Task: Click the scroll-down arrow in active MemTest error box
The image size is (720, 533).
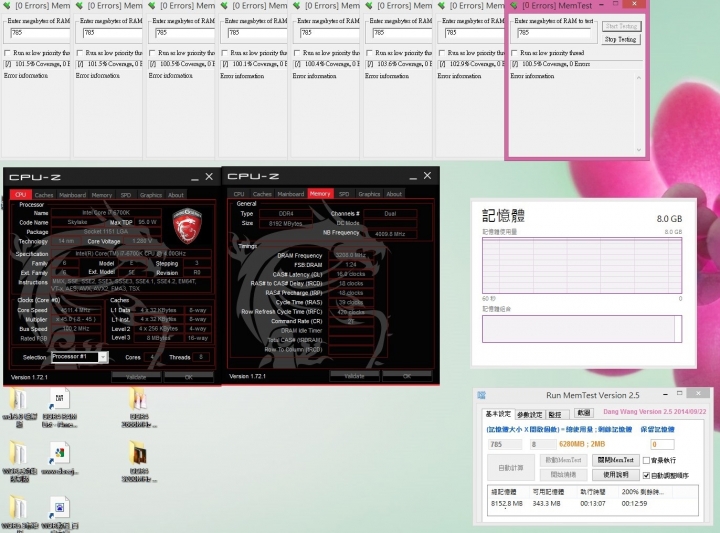Action: point(639,150)
